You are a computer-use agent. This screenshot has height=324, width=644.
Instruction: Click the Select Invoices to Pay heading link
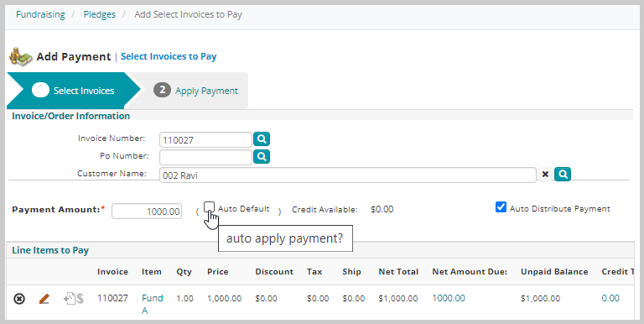(169, 56)
